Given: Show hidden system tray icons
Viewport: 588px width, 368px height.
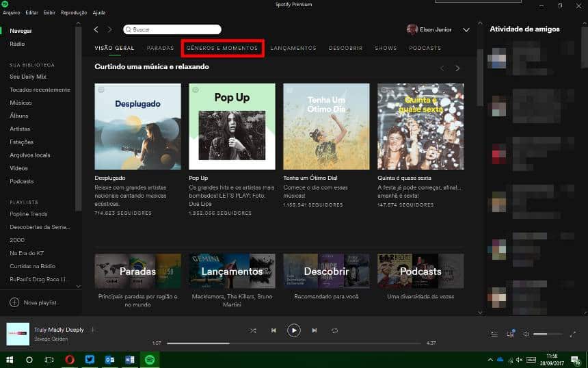Looking at the screenshot, I should coord(490,360).
